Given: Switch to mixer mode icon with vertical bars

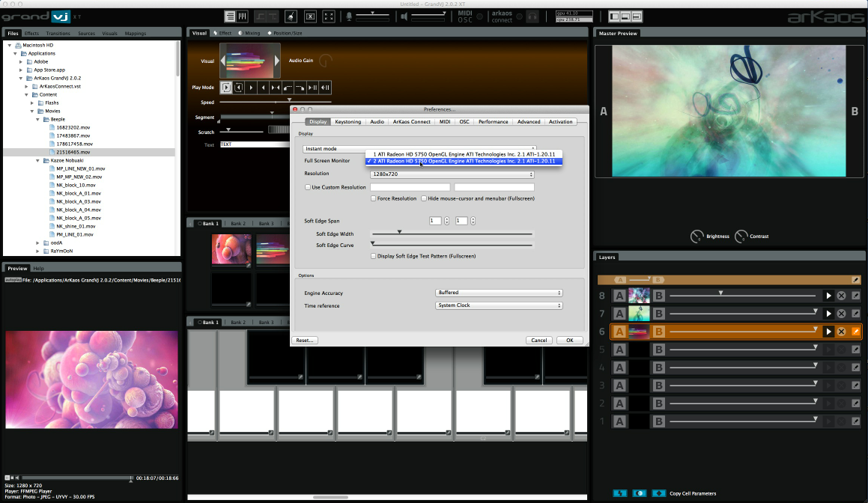Looking at the screenshot, I should coord(243,16).
